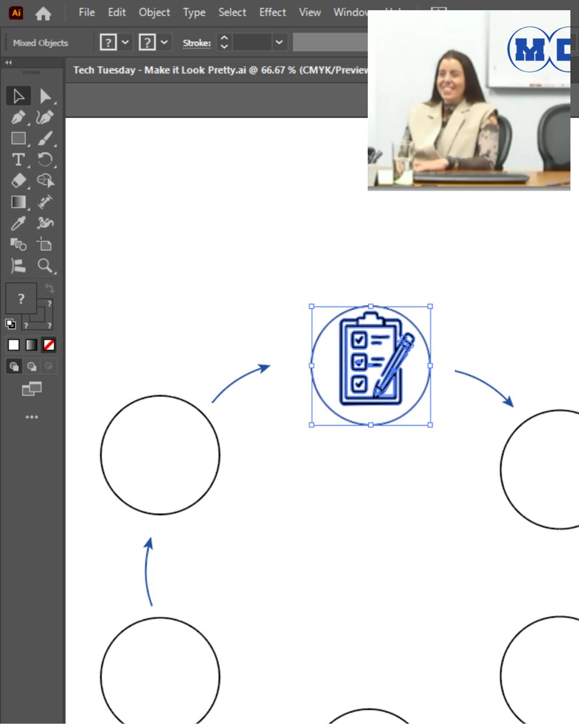Open Edit Toolbar three dots
Image resolution: width=579 pixels, height=728 pixels.
[x=32, y=417]
